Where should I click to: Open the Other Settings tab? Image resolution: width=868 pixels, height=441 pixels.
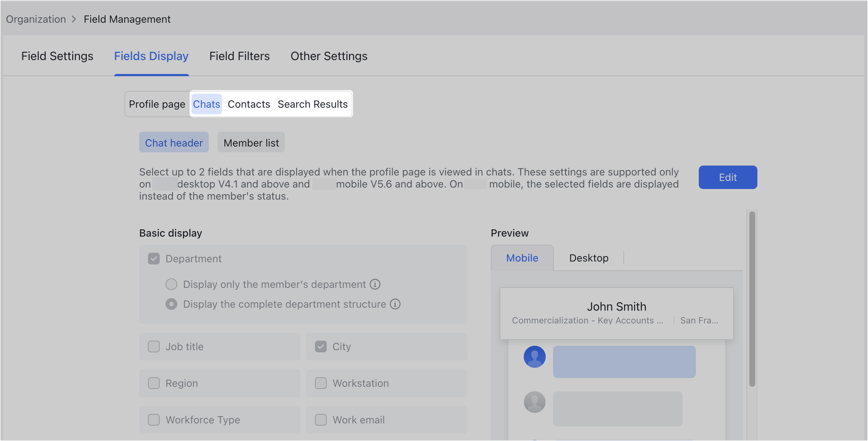pos(329,56)
